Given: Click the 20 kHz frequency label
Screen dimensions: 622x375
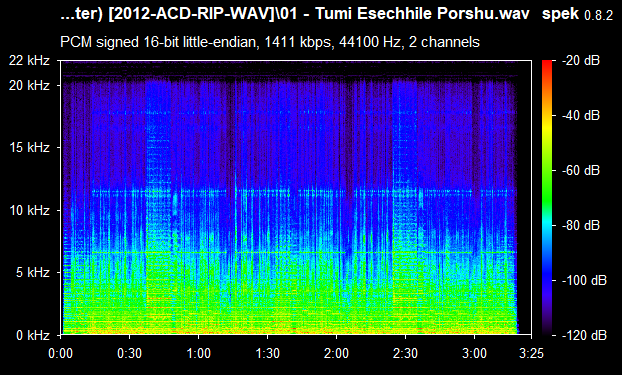Looking at the screenshot, I should [x=30, y=85].
